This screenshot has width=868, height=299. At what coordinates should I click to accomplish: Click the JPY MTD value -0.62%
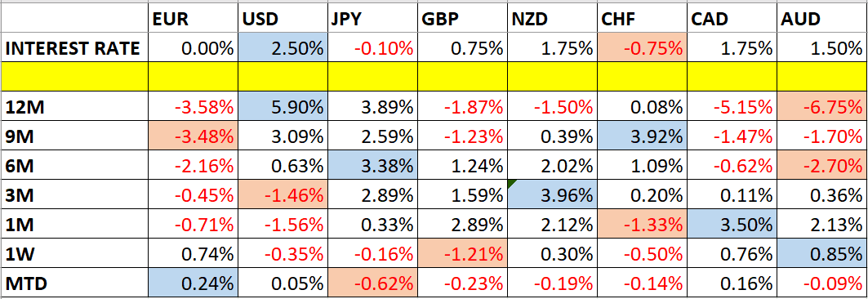point(372,283)
